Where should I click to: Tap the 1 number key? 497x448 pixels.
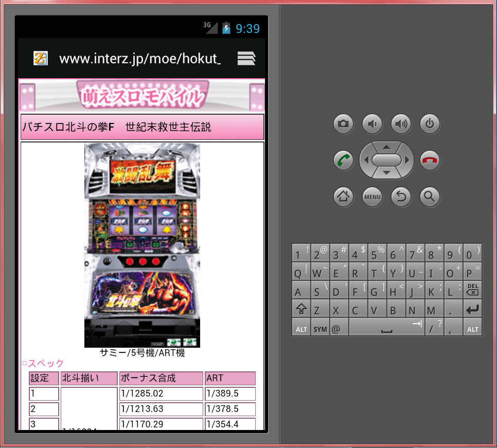coord(301,253)
